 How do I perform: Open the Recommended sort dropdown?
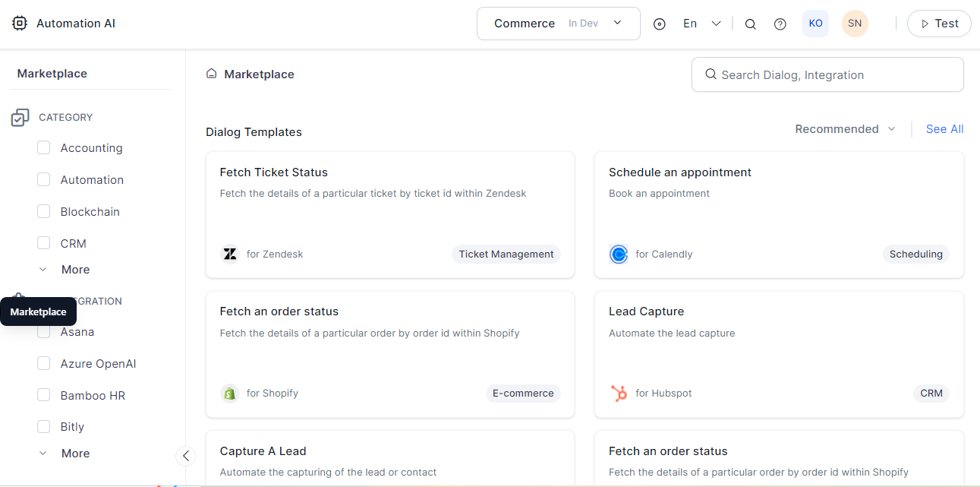(x=844, y=128)
